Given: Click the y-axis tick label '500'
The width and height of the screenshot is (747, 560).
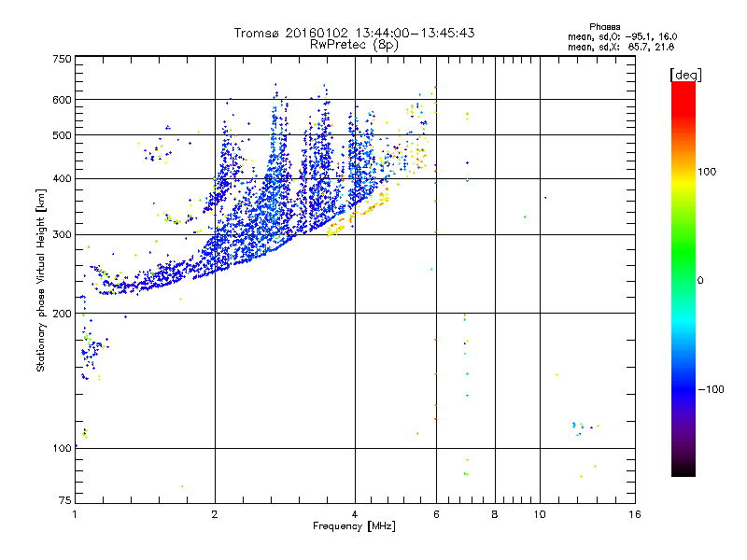Looking at the screenshot, I should (62, 135).
